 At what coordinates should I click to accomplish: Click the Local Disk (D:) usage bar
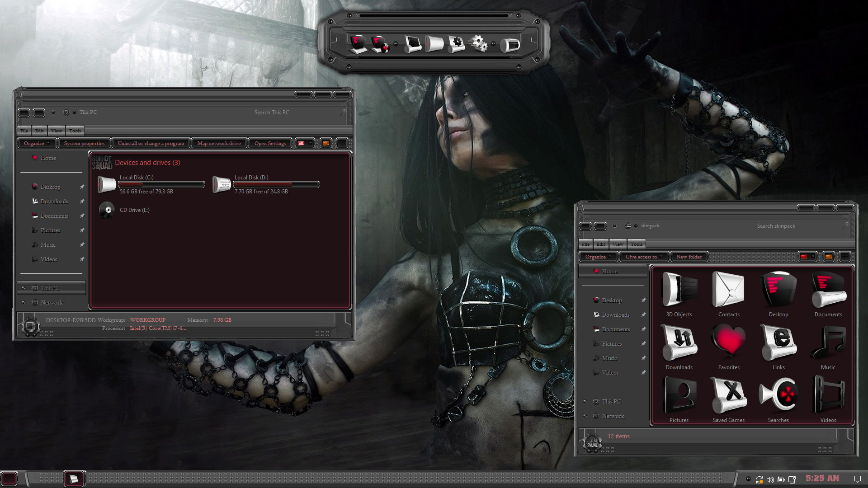[276, 184]
